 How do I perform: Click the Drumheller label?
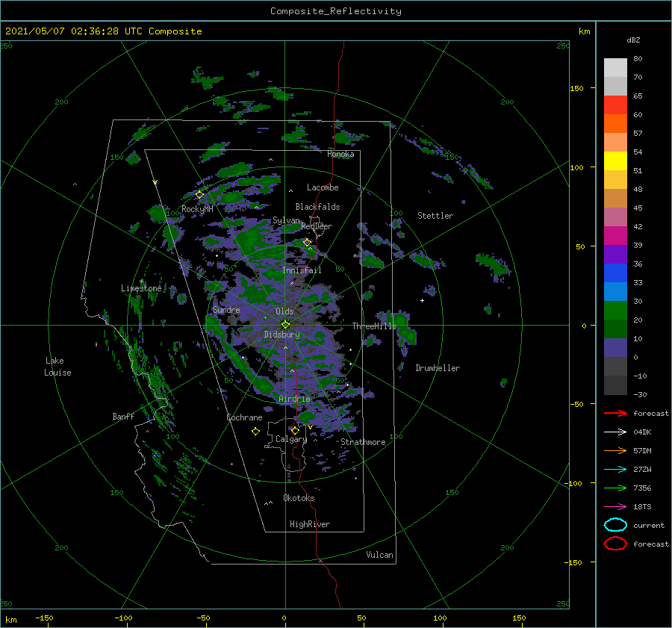coord(438,368)
